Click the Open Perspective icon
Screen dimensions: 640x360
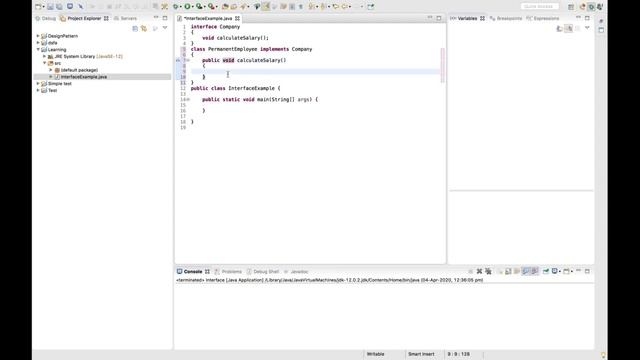pyautogui.click(x=571, y=7)
